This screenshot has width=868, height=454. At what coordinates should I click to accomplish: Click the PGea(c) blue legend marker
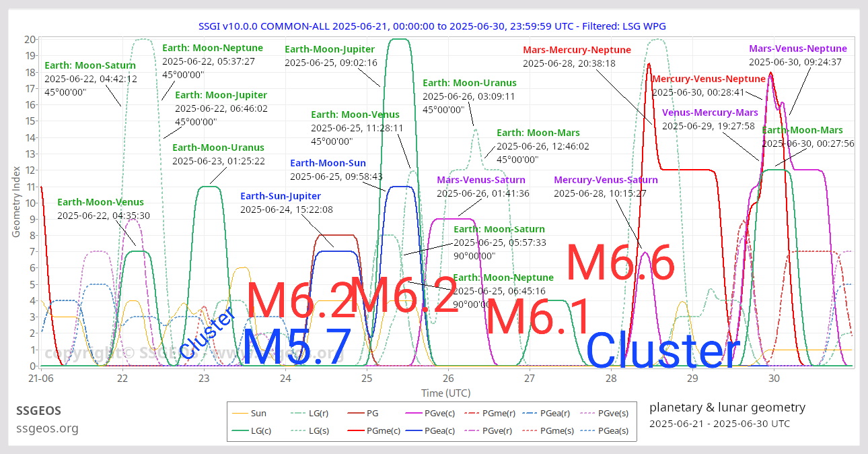417,430
